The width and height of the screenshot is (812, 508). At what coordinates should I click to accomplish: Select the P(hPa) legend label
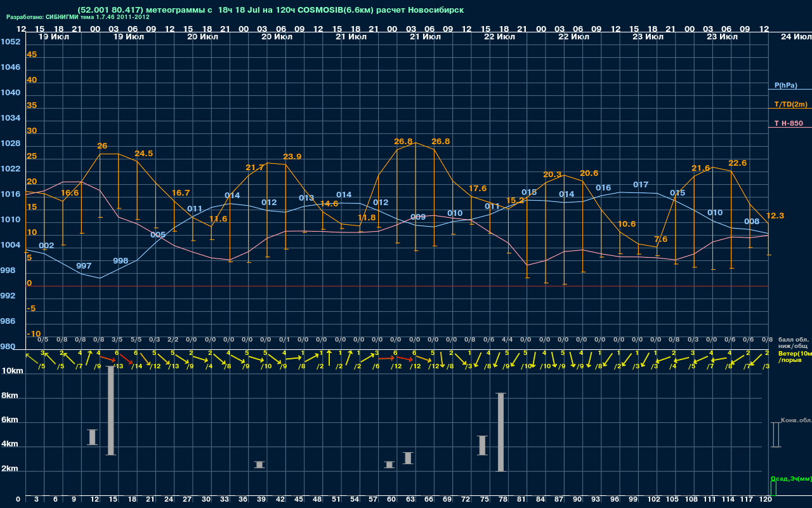[x=786, y=85]
